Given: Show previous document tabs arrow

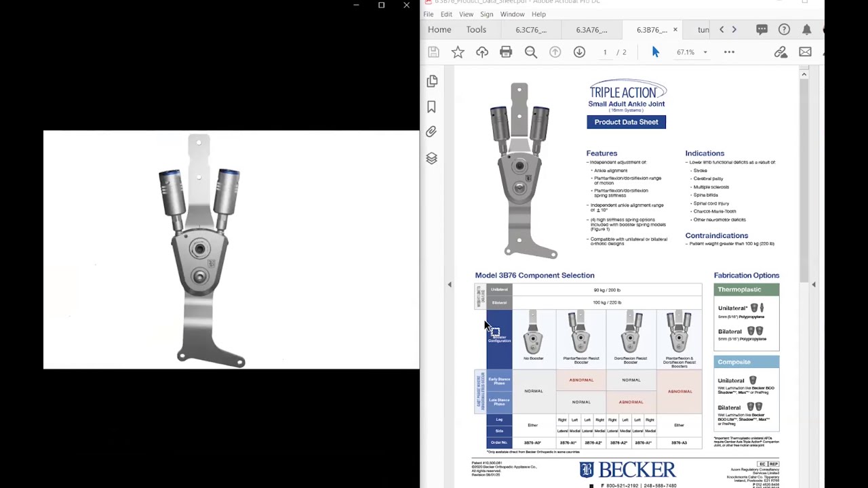Looking at the screenshot, I should tap(722, 30).
